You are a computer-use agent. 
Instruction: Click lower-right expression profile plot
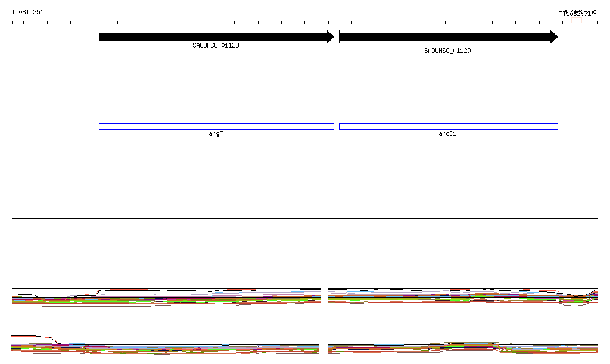(463, 343)
